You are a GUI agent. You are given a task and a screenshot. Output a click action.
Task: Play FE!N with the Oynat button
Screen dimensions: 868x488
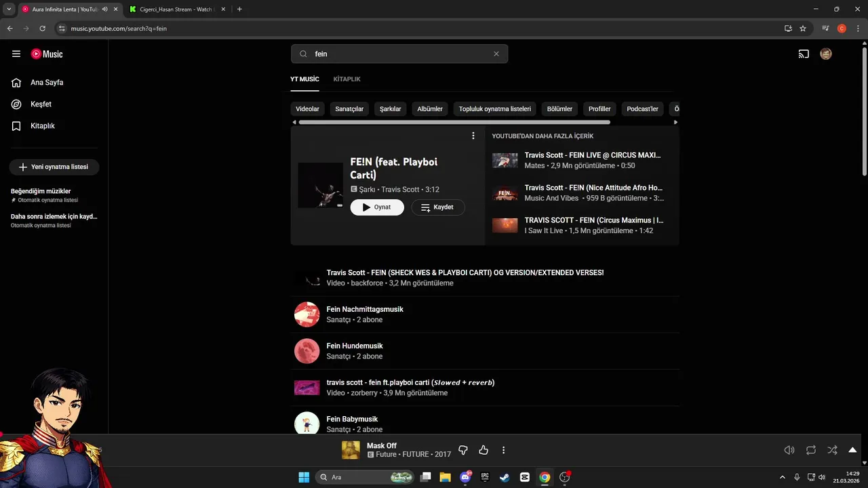[x=377, y=207]
